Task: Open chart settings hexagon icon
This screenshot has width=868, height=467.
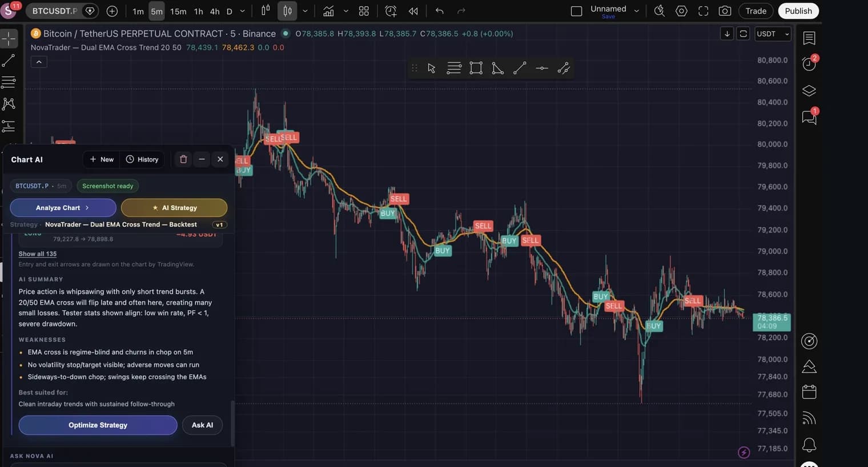Action: 681,11
